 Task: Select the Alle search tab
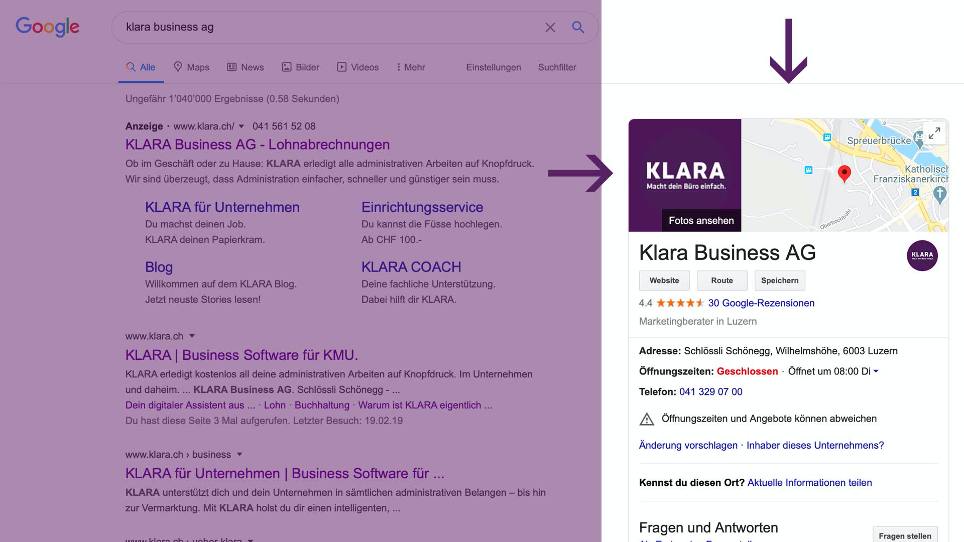pyautogui.click(x=141, y=67)
